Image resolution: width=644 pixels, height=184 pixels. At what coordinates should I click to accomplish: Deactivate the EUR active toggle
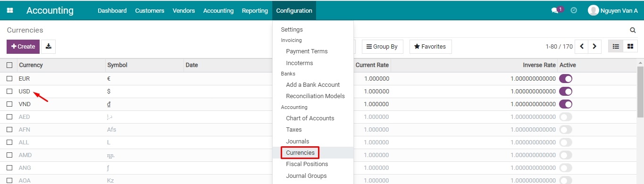(566, 79)
